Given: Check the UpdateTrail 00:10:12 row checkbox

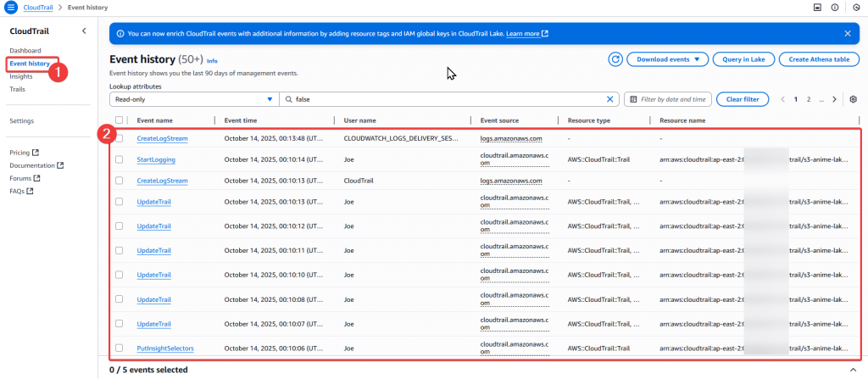Looking at the screenshot, I should coord(119,226).
